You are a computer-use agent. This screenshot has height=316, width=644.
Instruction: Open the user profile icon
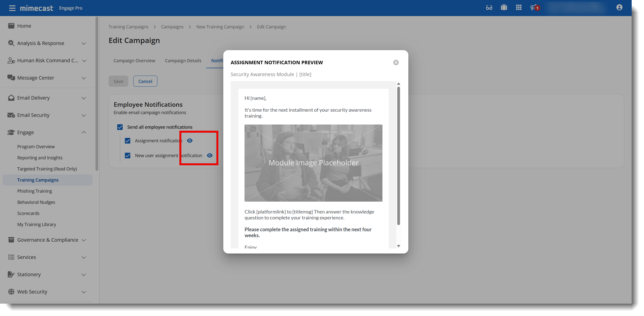pyautogui.click(x=619, y=7)
